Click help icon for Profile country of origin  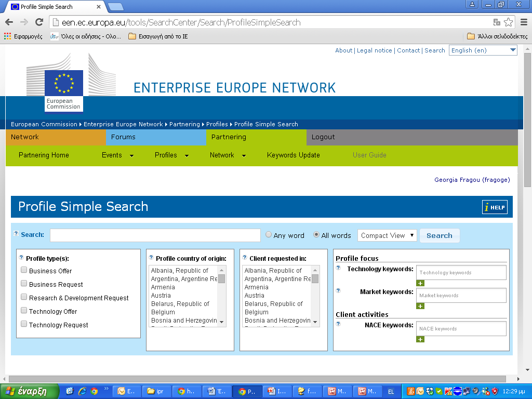point(151,258)
